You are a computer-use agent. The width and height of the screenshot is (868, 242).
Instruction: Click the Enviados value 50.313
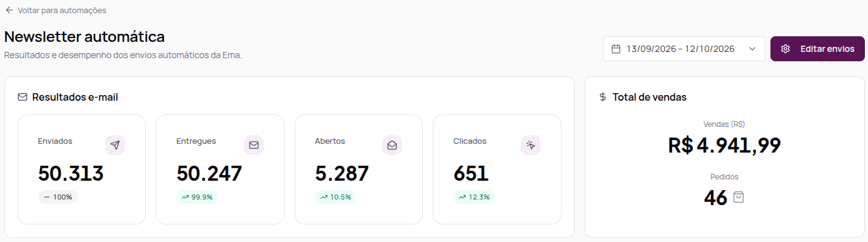coord(71,174)
